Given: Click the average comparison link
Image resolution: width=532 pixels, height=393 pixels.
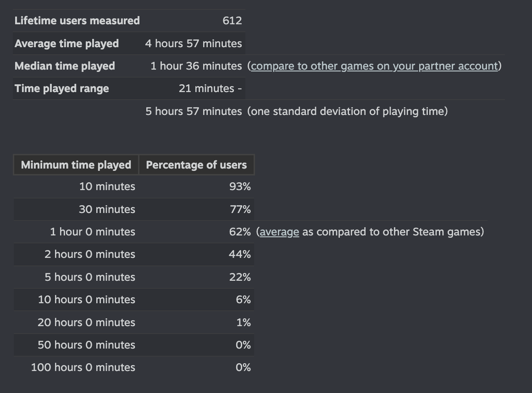Looking at the screenshot, I should coord(279,232).
